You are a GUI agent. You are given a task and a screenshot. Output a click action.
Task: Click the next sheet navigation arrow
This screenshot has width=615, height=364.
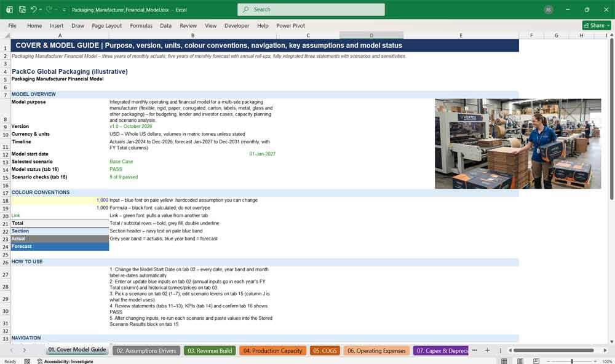(25, 350)
